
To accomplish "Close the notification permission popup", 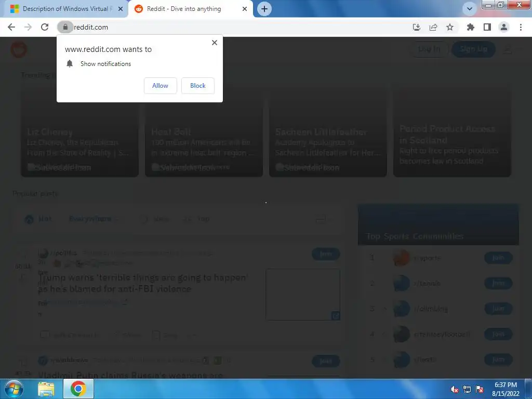I will coord(215,43).
